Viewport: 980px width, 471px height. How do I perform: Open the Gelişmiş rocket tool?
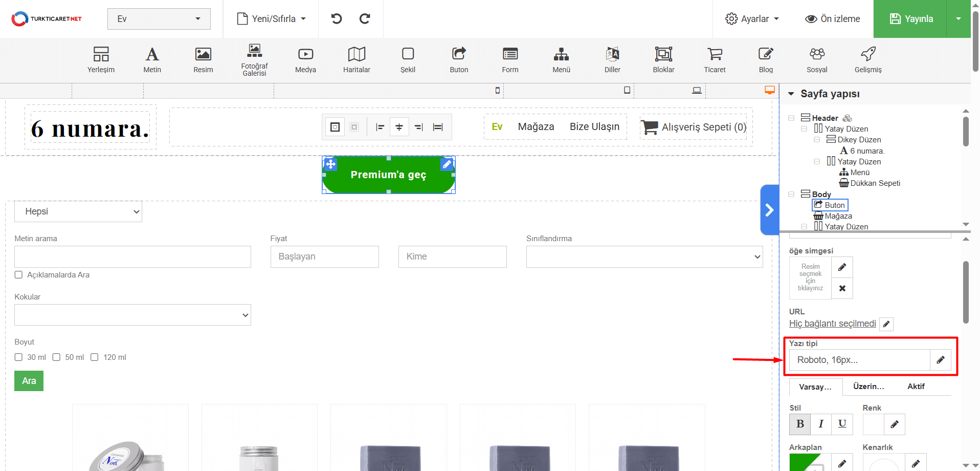868,59
